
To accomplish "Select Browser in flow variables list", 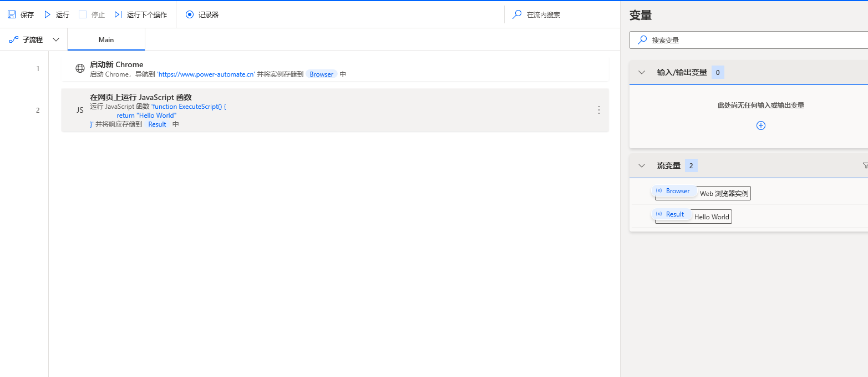I will point(673,191).
